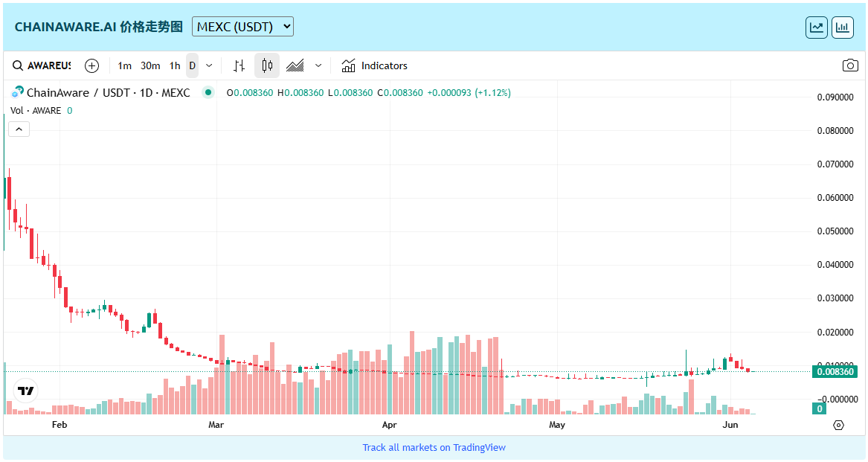Open symbol search AWAREUSDT
Screen dimensions: 868x462
(42, 66)
